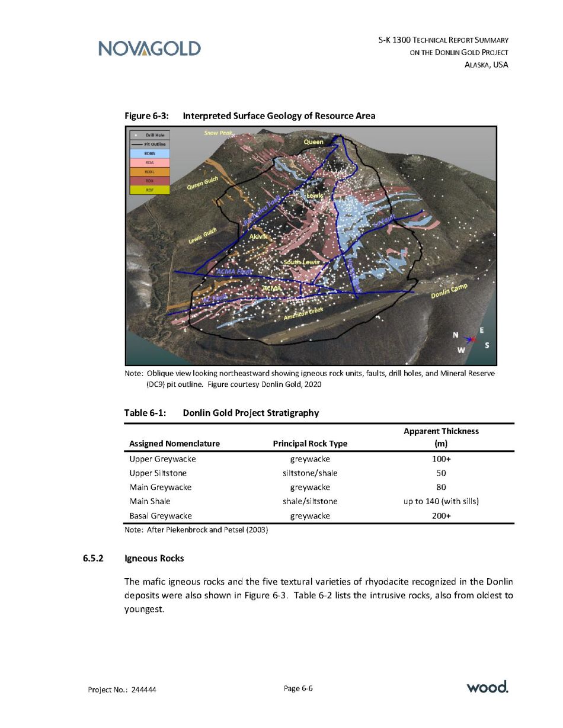Viewport: 563px width, 728px height.
Task: Select the yellow RDF legend swatch
Action: click(150, 190)
